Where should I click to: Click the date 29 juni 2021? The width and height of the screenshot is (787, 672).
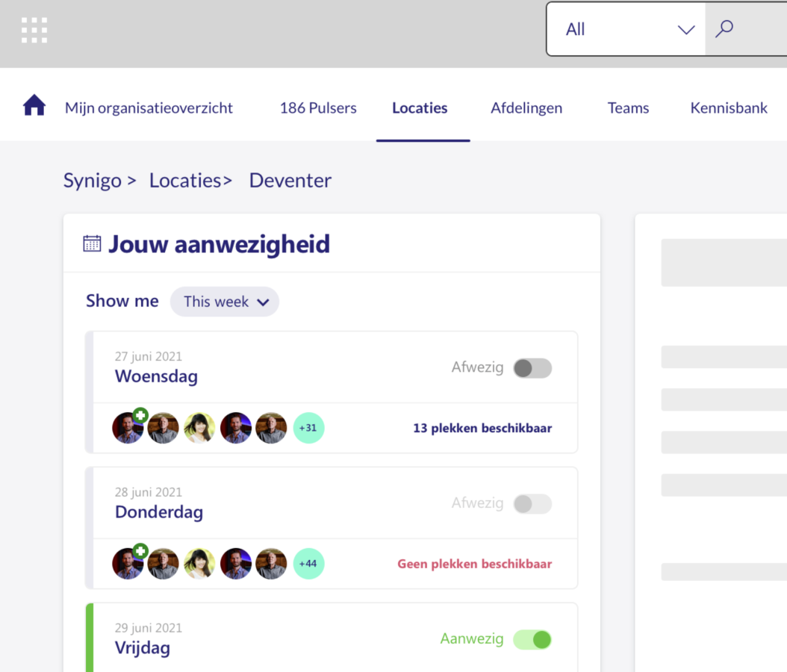pyautogui.click(x=149, y=628)
